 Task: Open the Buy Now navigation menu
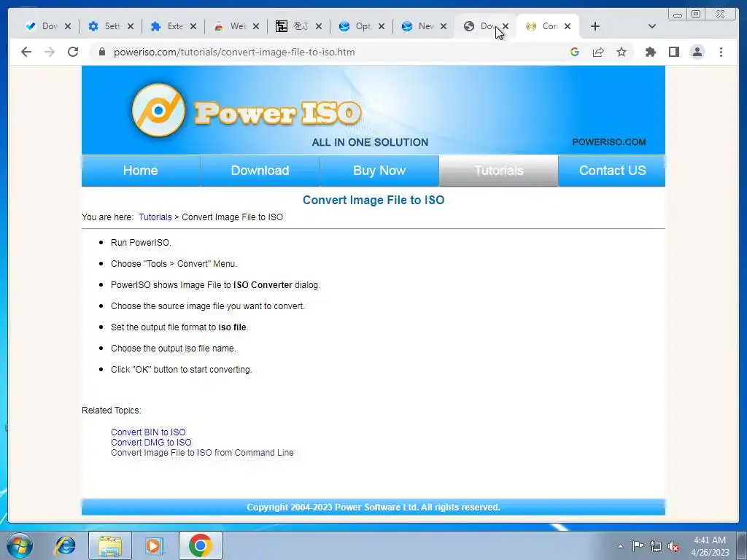[379, 171]
